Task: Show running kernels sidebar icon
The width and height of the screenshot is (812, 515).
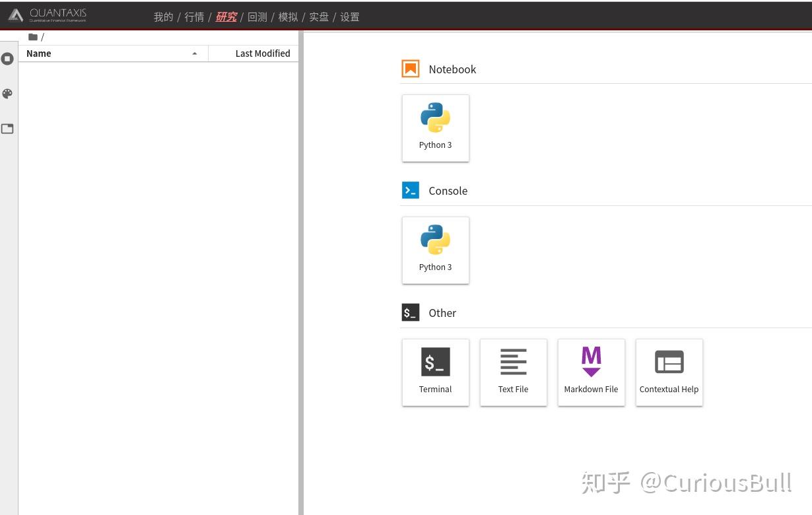Action: point(7,59)
